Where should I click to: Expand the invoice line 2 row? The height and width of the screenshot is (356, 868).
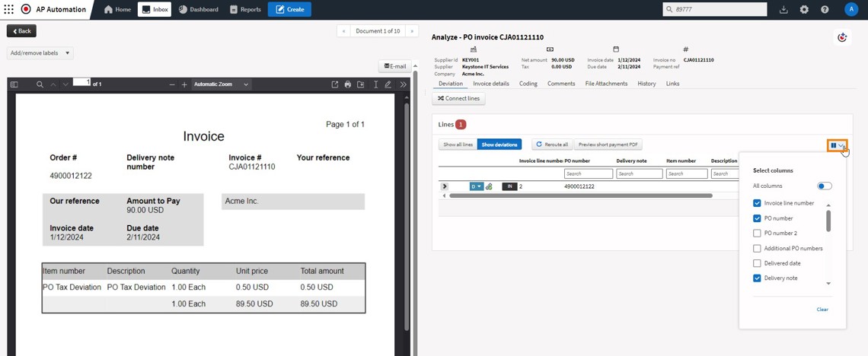click(x=445, y=186)
